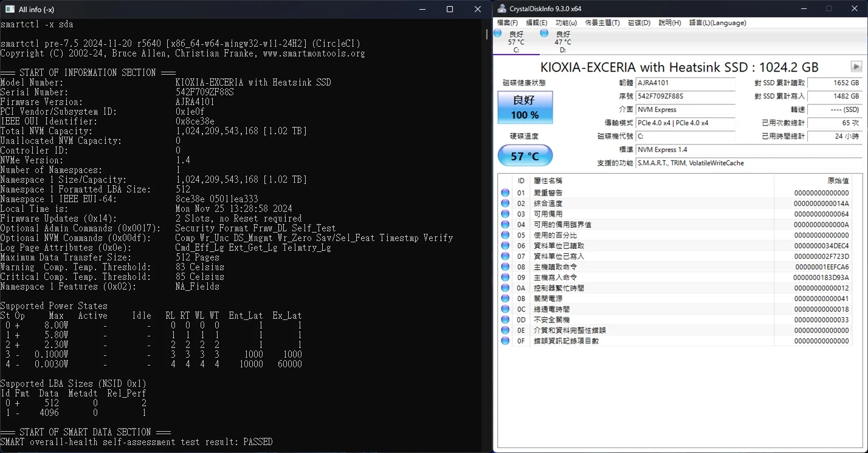Click the CrystalDiskInfo title bar app icon
The height and width of the screenshot is (453, 868).
point(502,9)
